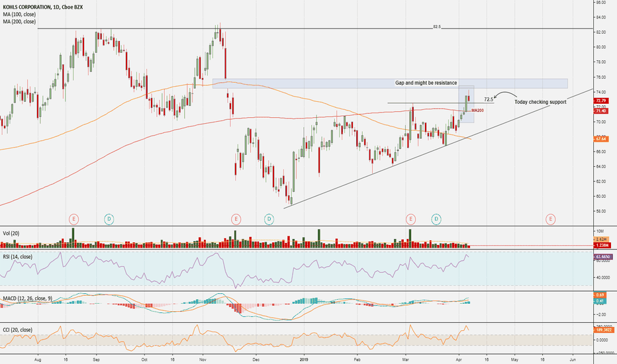Screen dimensions: 617x364
Task: Click the 2019 label on time axis
Action: [x=305, y=359]
